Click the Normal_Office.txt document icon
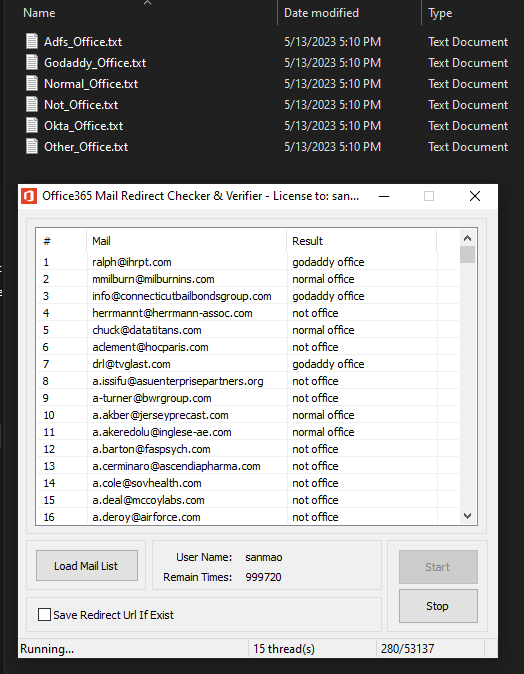The height and width of the screenshot is (674, 524). (x=32, y=83)
